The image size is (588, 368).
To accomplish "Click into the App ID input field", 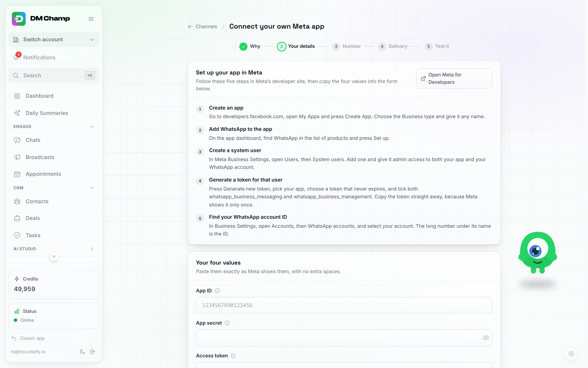I will [x=344, y=305].
